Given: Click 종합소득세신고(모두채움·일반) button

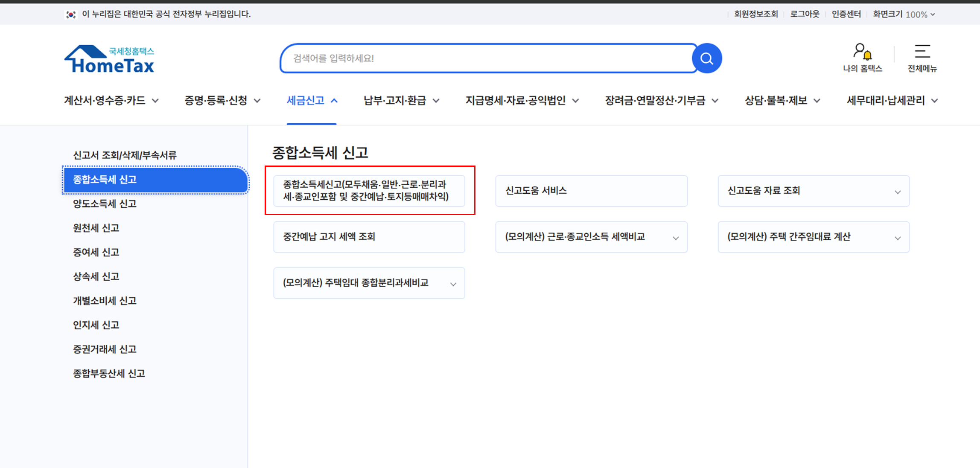Looking at the screenshot, I should (x=369, y=191).
